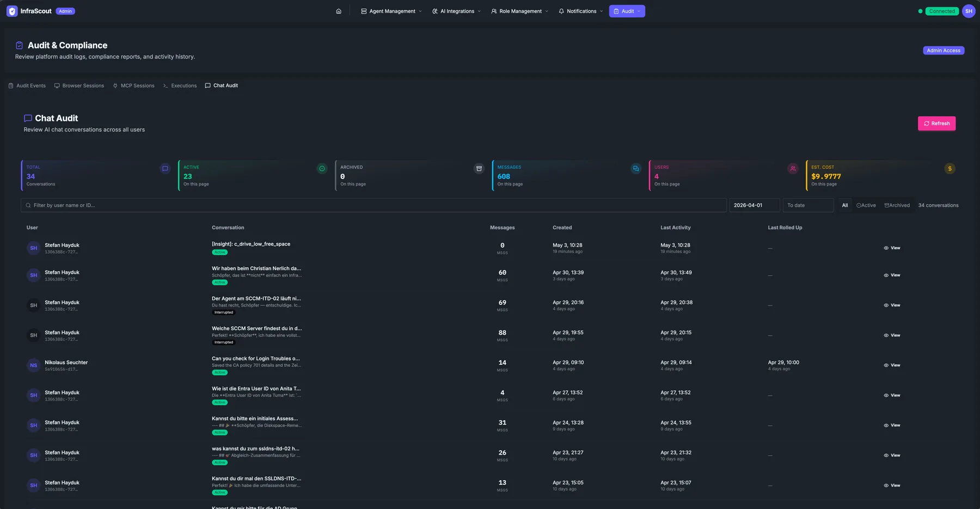Viewport: 980px width, 509px height.
Task: Click the search magnifier in filter box
Action: 28,205
